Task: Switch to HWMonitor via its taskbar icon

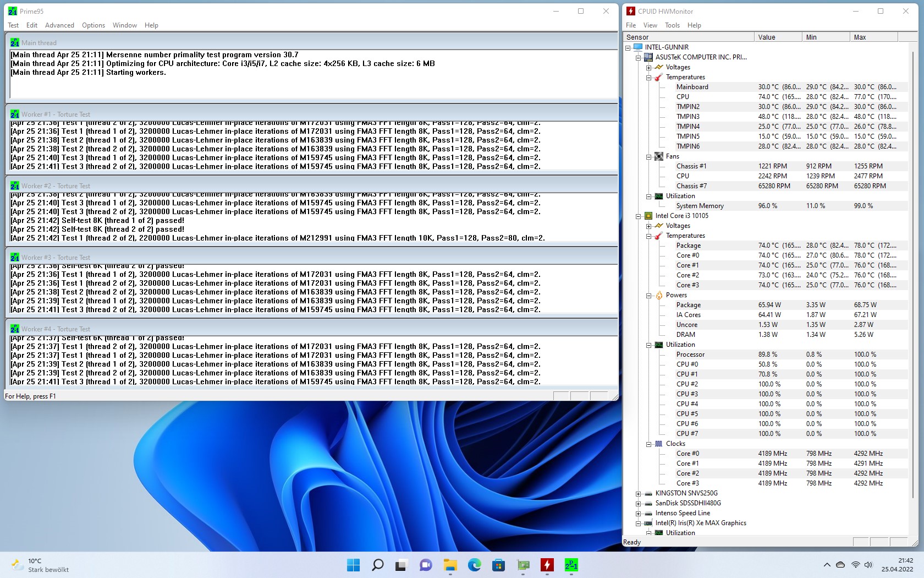Action: [x=547, y=565]
